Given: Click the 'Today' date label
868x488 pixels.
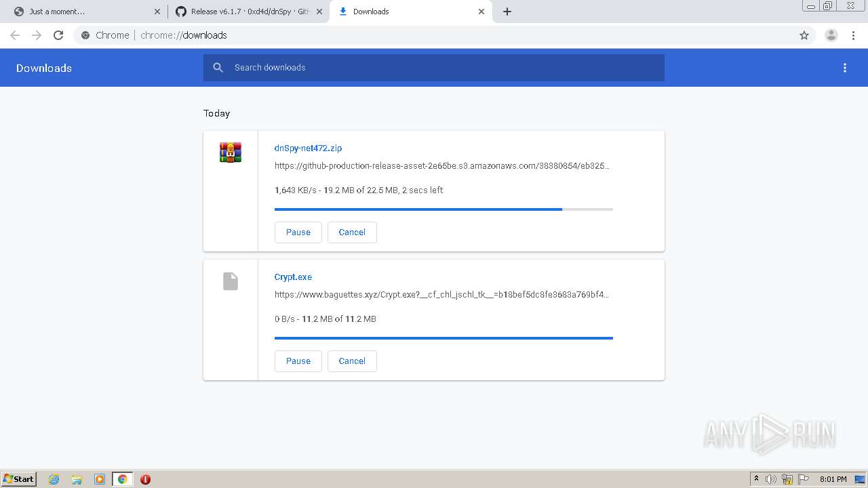Looking at the screenshot, I should point(217,113).
